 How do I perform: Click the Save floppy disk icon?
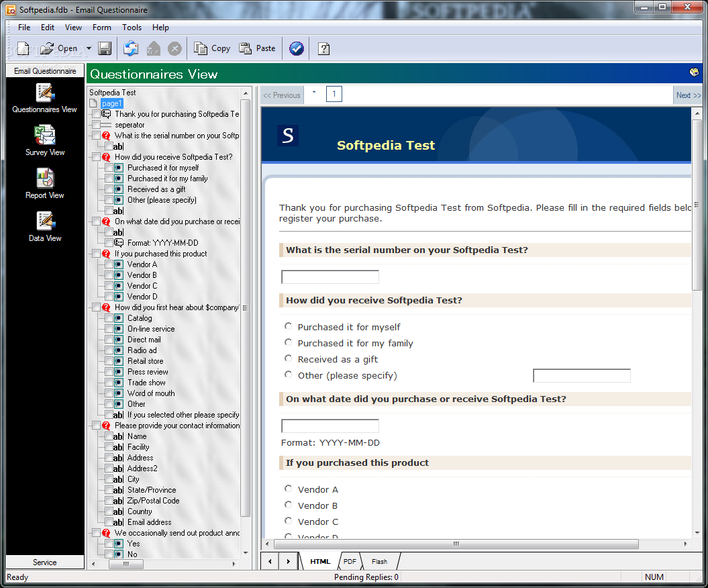tap(105, 48)
